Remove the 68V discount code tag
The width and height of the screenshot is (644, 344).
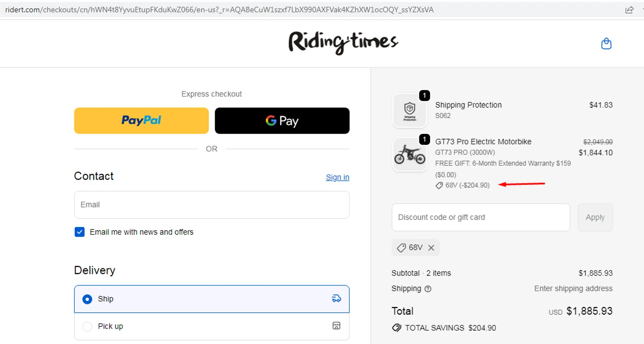pyautogui.click(x=431, y=248)
